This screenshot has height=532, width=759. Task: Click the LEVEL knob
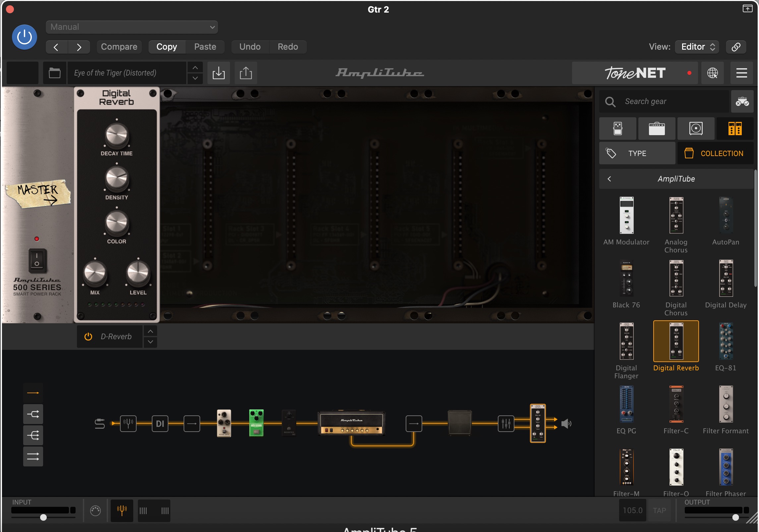point(138,274)
